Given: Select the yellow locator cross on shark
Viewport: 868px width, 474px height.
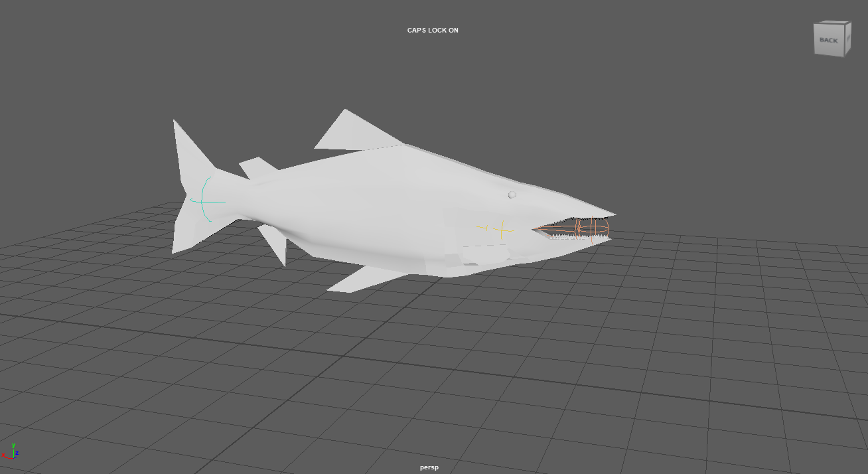Looking at the screenshot, I should click(x=502, y=230).
